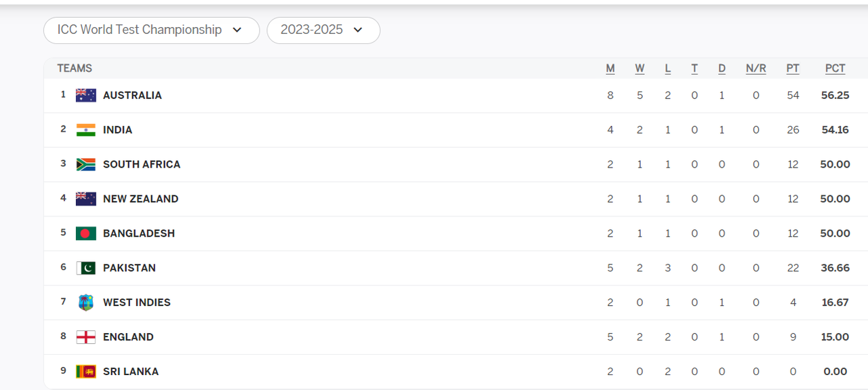Click the W column header
This screenshot has width=868, height=390.
click(x=640, y=69)
